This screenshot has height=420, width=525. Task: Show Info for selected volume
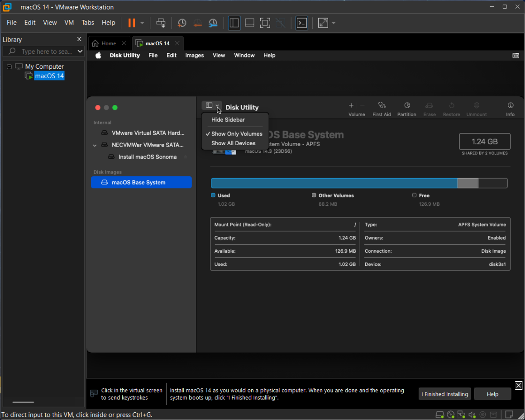pos(510,109)
